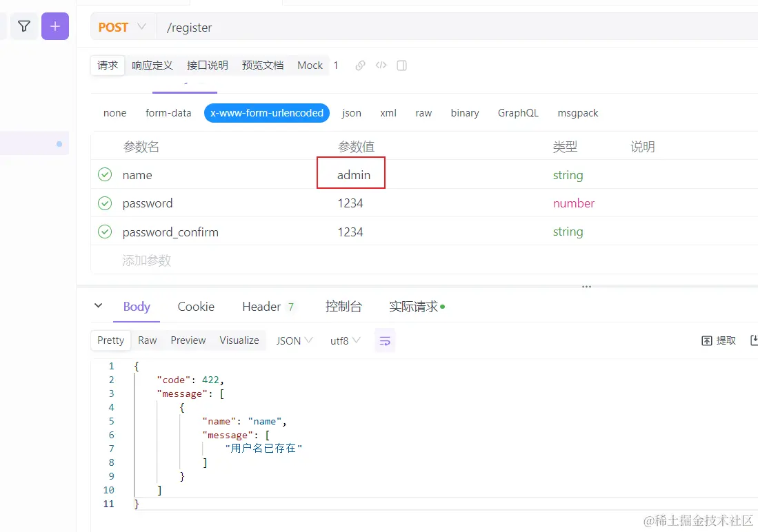
Task: Click the /register URL field
Action: pos(457,28)
